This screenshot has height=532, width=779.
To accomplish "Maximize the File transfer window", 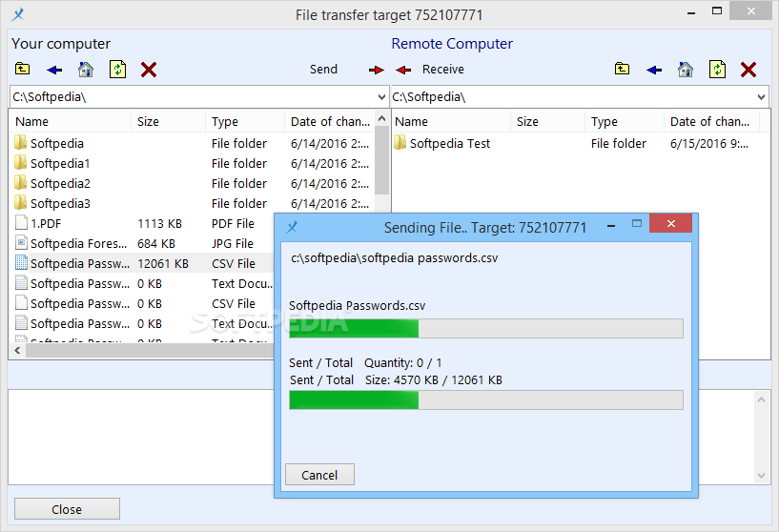I will click(717, 10).
